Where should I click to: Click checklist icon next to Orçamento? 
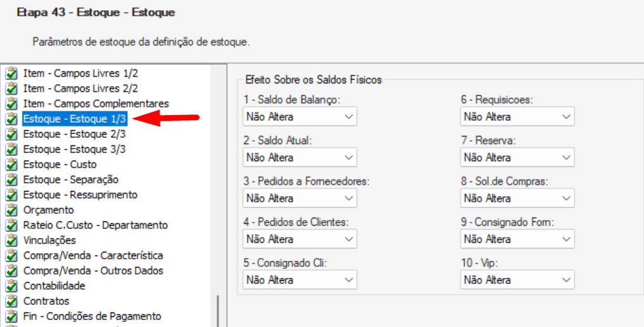click(x=11, y=210)
